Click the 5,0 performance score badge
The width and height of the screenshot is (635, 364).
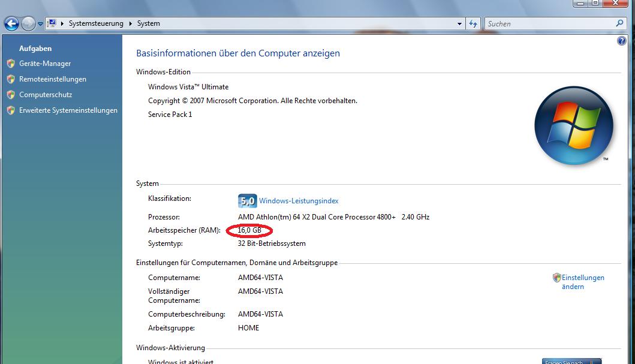click(x=248, y=201)
